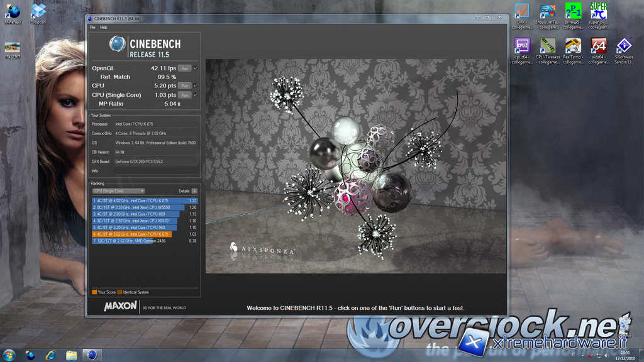Open the CPU-Z desktop shortcut
644x362 pixels.
pyautogui.click(x=522, y=47)
